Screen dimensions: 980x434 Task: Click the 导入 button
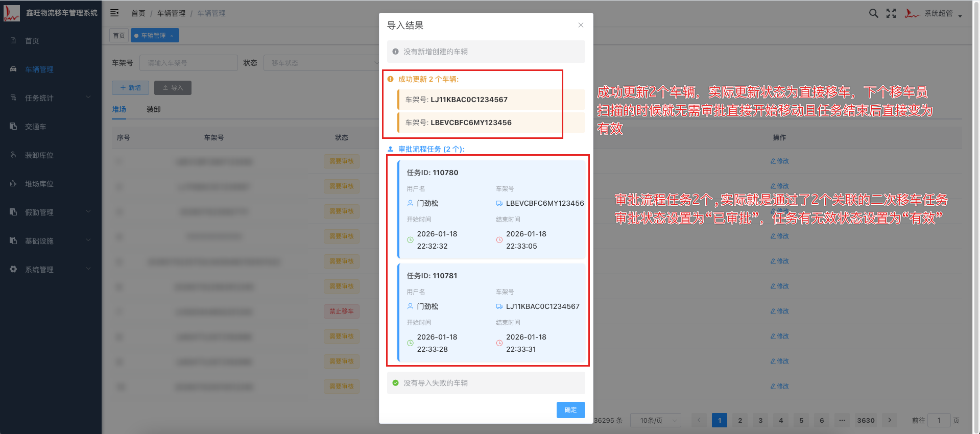click(x=173, y=88)
